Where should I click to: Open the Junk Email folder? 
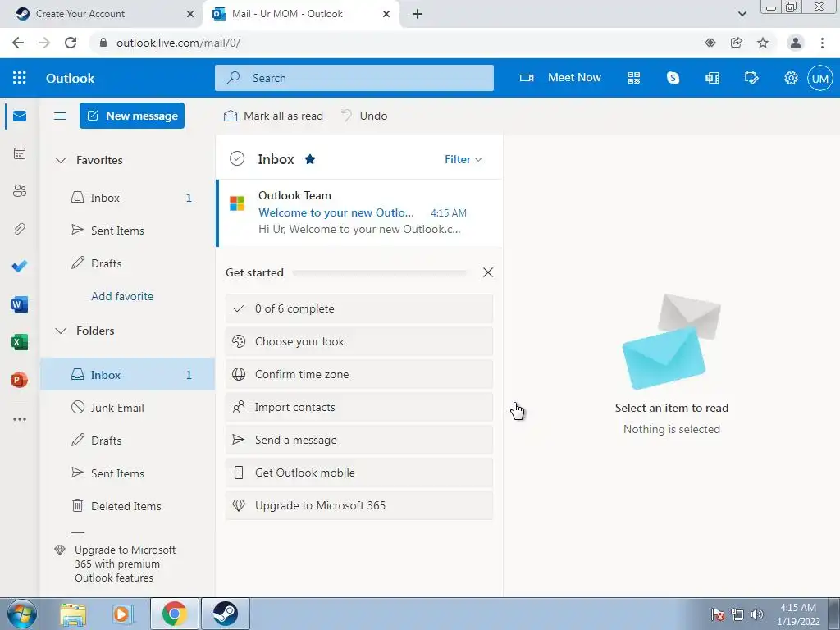127,408
